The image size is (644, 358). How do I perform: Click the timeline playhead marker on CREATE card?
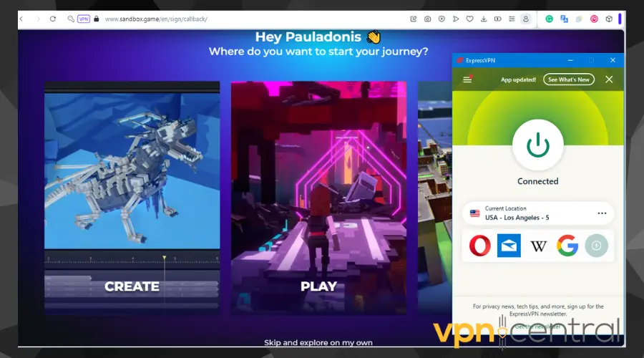point(165,258)
